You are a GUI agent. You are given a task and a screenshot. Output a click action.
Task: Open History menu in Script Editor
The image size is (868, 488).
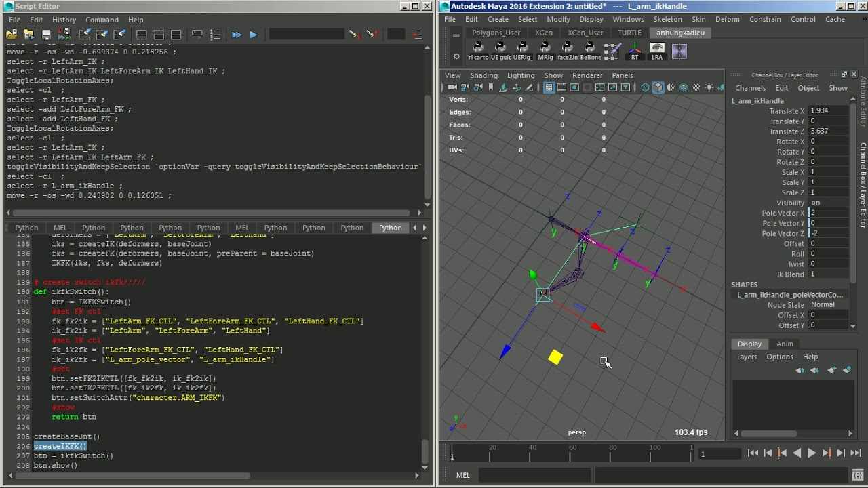pos(64,20)
